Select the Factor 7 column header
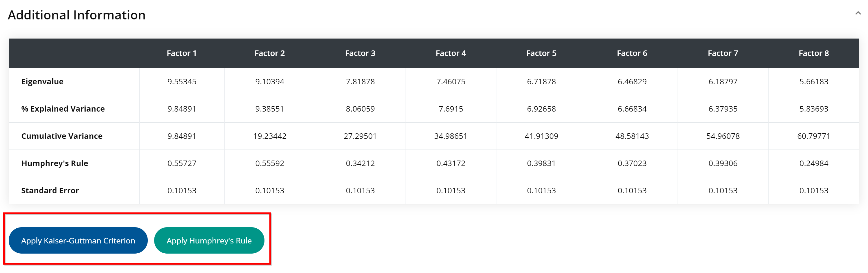Image resolution: width=868 pixels, height=273 pixels. pos(723,53)
